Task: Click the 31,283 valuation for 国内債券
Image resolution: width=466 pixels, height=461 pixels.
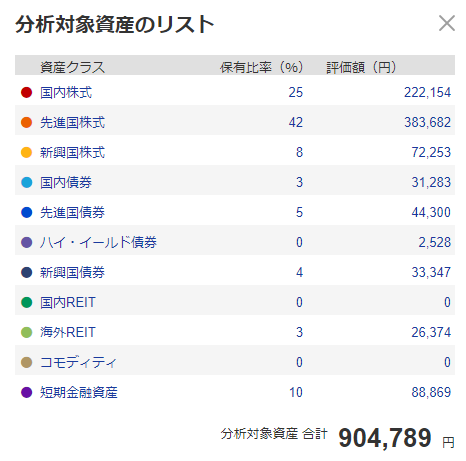Action: coord(431,182)
